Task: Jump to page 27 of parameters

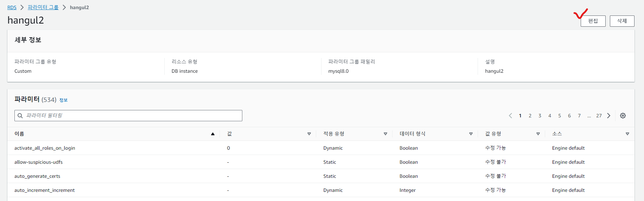Action: 599,116
